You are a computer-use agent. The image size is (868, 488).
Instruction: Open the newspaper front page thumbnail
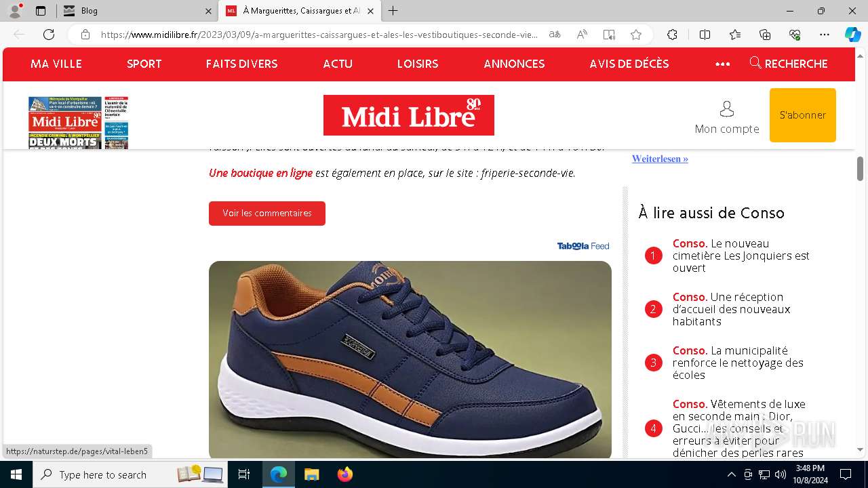tap(79, 123)
